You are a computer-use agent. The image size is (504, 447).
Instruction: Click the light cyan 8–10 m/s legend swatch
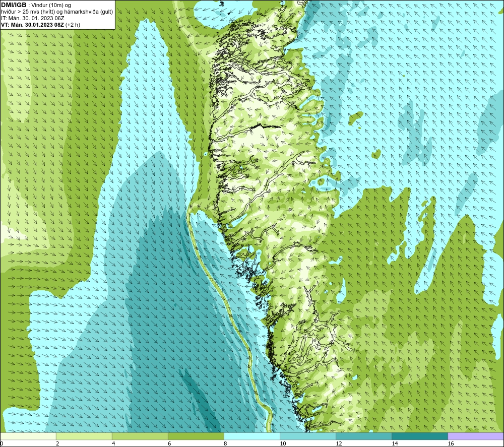pyautogui.click(x=251, y=436)
